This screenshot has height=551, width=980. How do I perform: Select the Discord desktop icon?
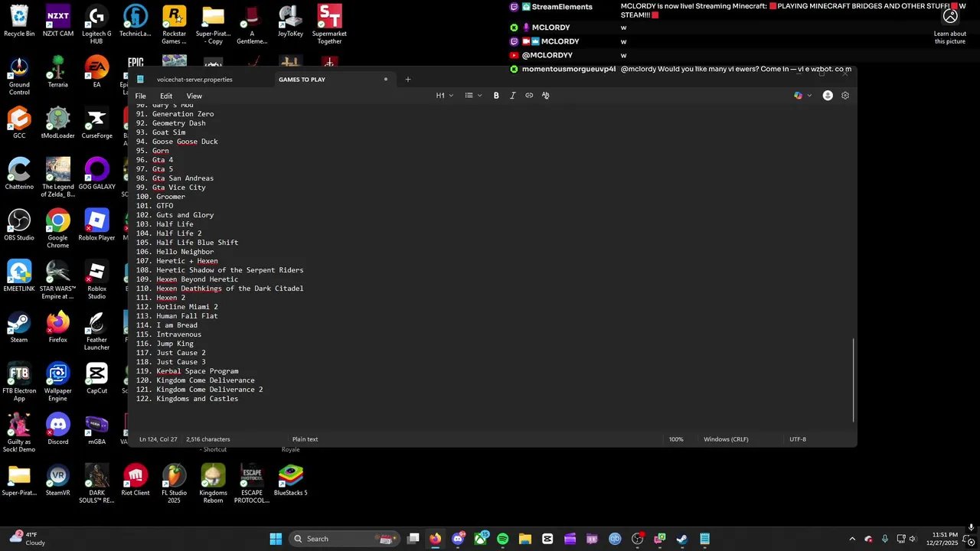tap(58, 429)
